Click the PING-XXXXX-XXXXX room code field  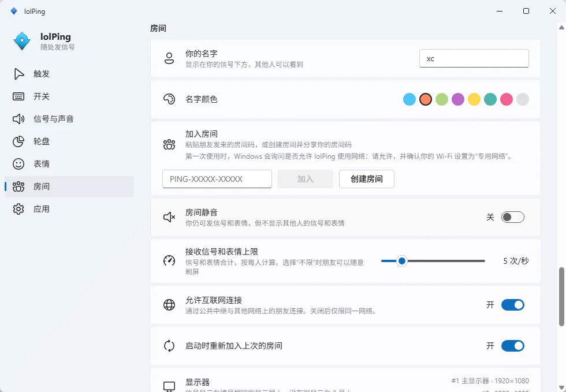[x=217, y=179]
